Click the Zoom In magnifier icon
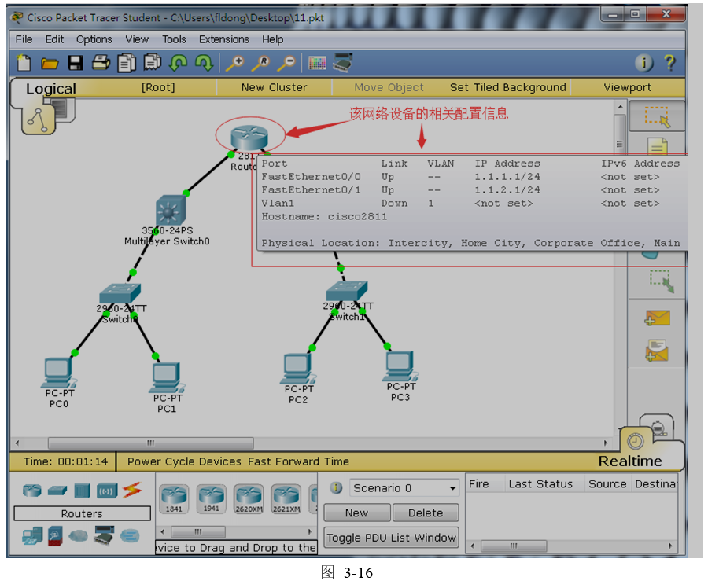Screen dimensions: 708x588 tap(234, 63)
